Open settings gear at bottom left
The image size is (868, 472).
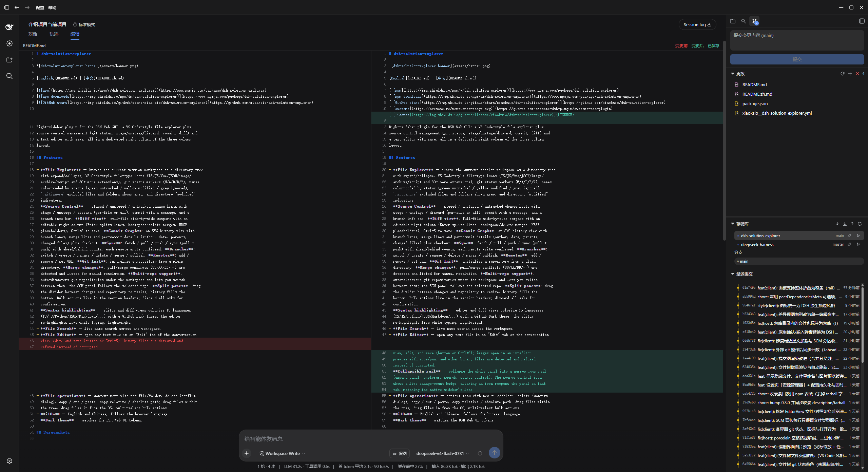(9, 461)
